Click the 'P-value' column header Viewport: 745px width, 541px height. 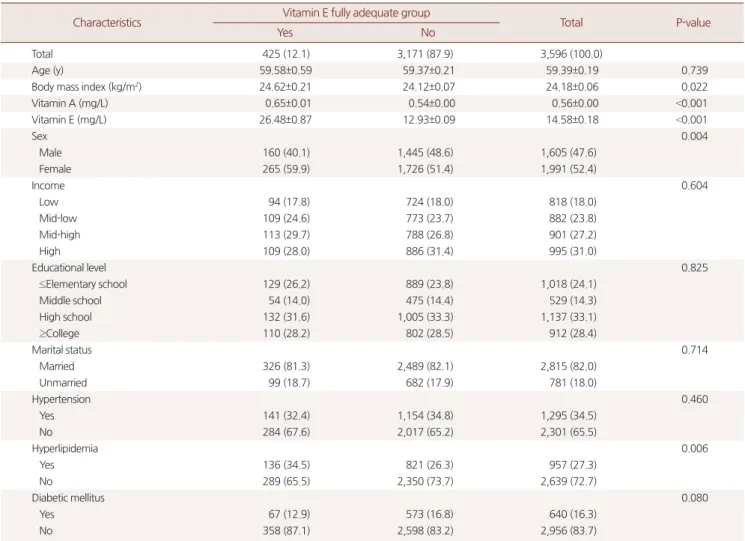[693, 22]
